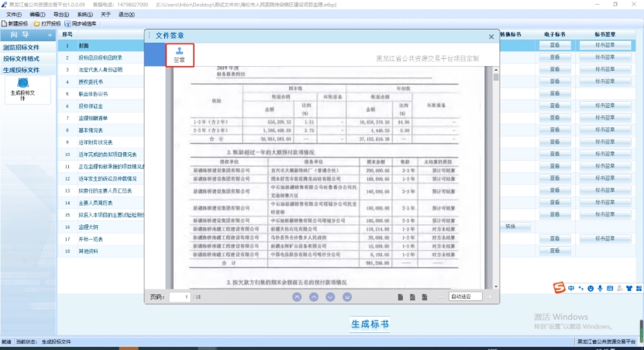This screenshot has height=350, width=644.
Task: Jump to last page using navigation arrow
Action: click(348, 296)
